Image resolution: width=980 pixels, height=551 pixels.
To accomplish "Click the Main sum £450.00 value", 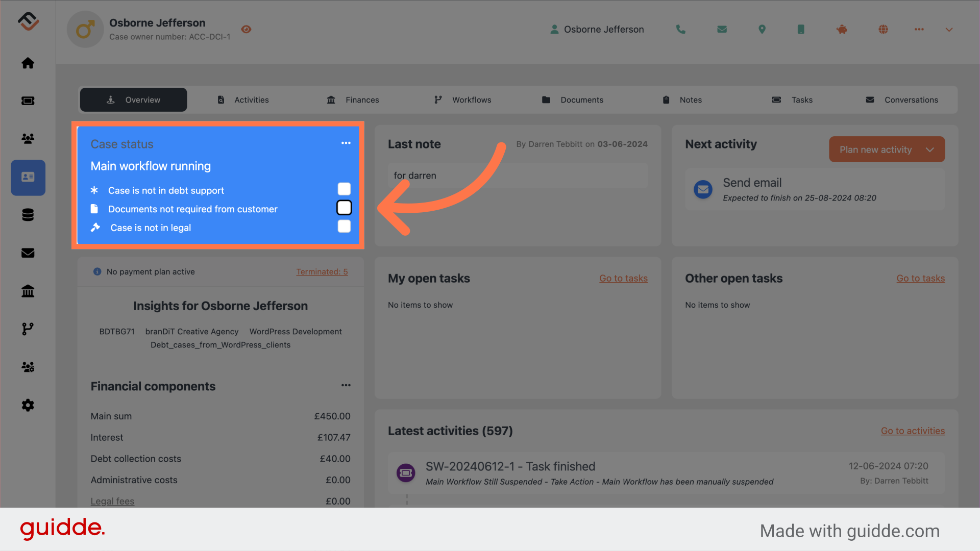I will click(x=332, y=416).
